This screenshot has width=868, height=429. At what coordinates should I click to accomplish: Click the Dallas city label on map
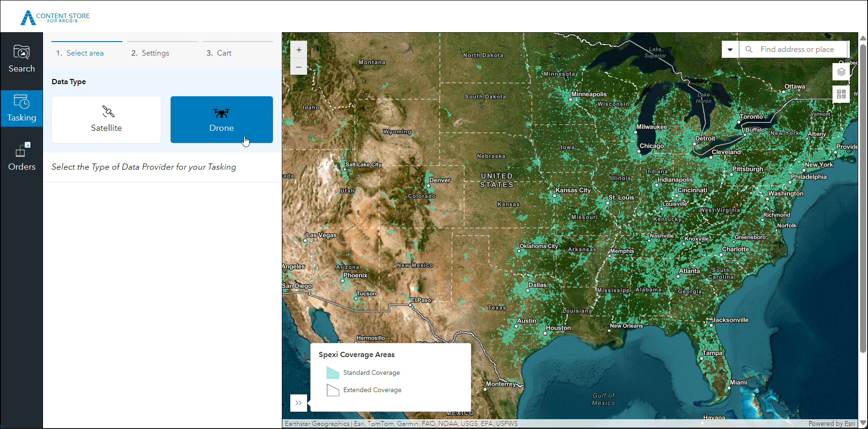(x=538, y=285)
